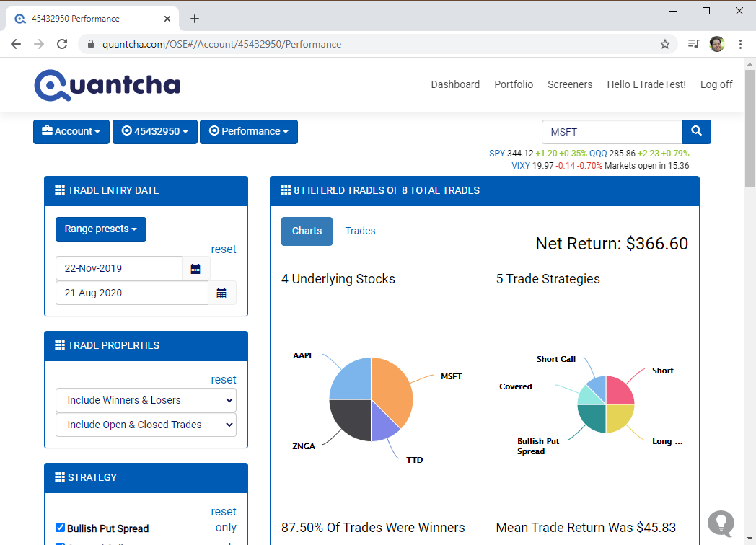View site info via the lock icon
756x545 pixels.
pyautogui.click(x=91, y=44)
